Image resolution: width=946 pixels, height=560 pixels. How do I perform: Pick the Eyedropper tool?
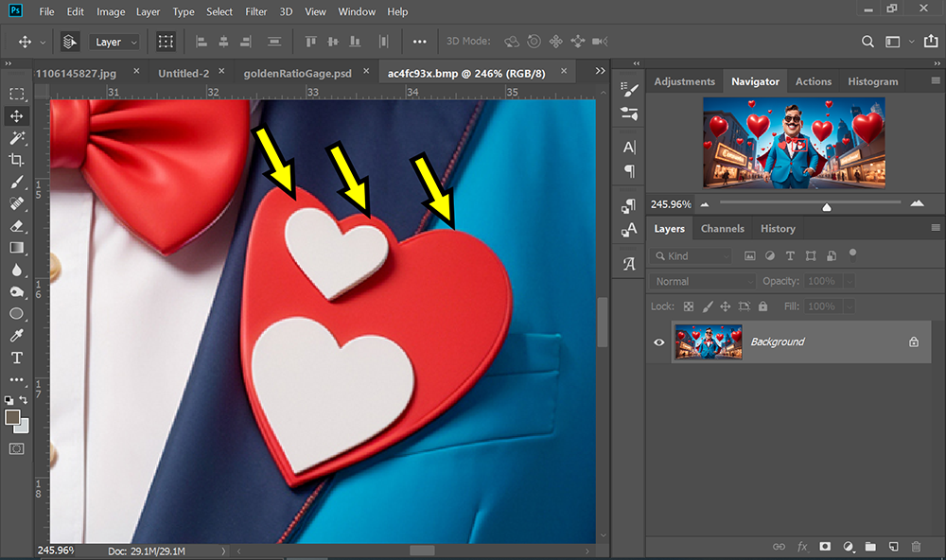click(16, 335)
